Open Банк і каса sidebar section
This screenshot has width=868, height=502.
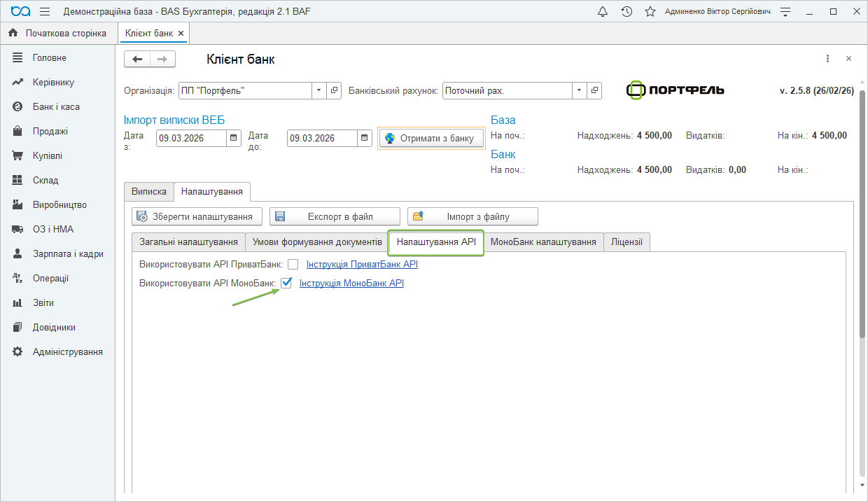(56, 107)
